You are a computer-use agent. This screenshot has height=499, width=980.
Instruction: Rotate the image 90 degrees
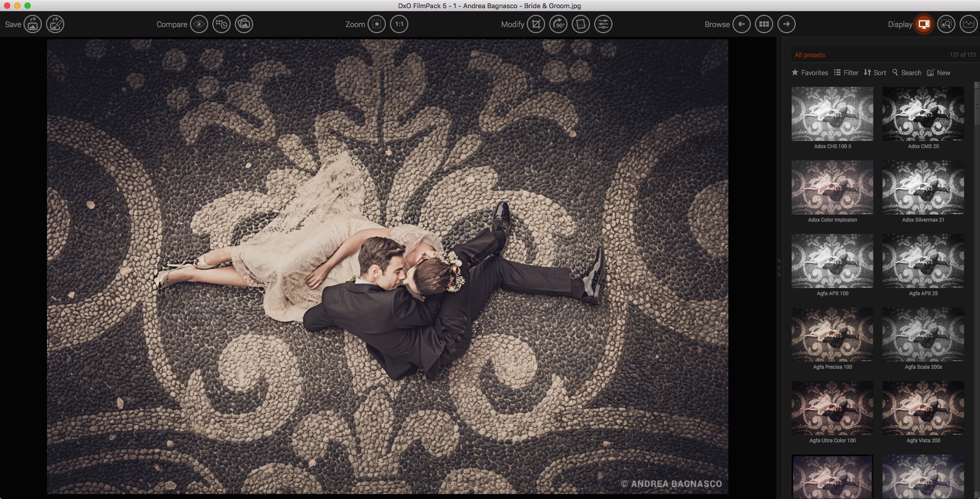point(558,24)
